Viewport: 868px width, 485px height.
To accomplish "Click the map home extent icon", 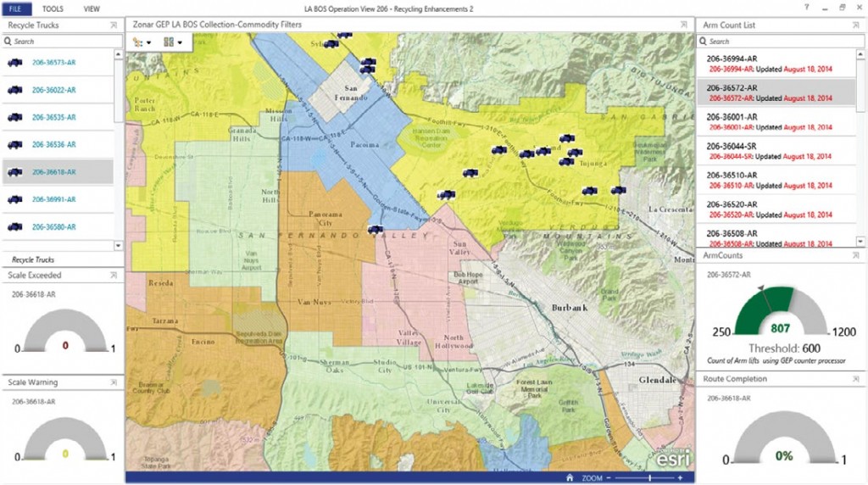I will pos(569,478).
